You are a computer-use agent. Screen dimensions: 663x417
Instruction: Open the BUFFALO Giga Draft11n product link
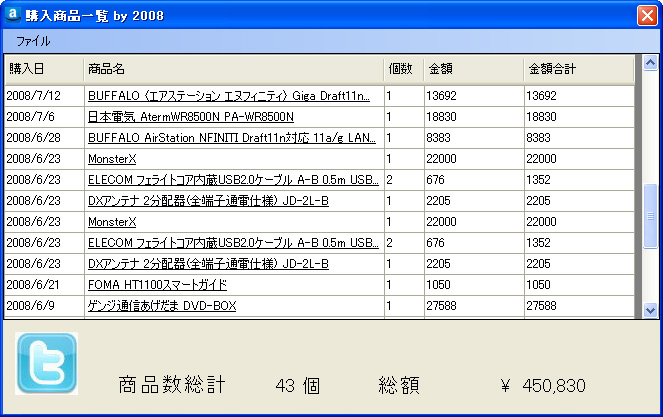(229, 96)
